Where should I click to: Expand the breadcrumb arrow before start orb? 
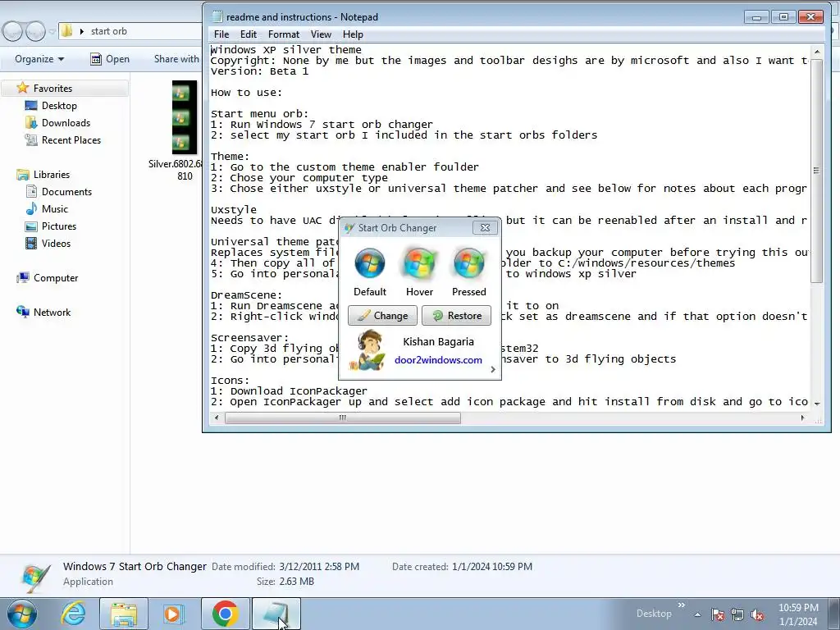[82, 31]
